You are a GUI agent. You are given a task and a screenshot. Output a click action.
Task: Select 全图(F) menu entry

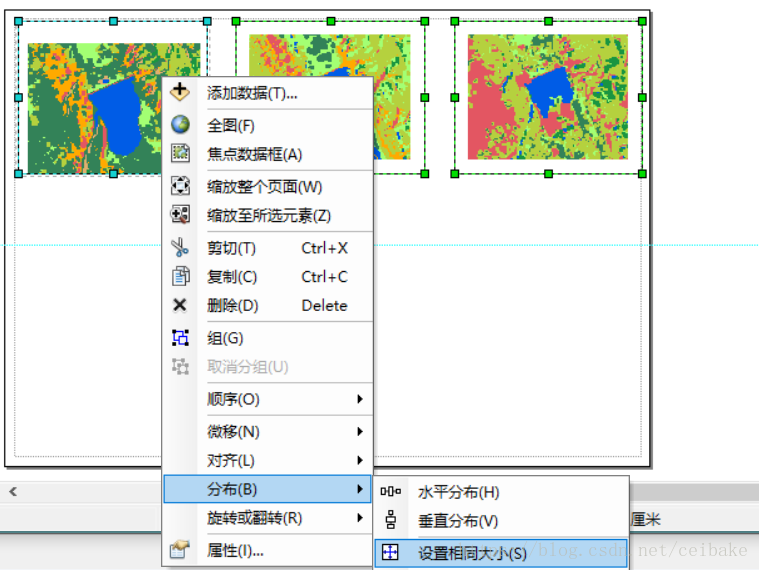(268, 125)
